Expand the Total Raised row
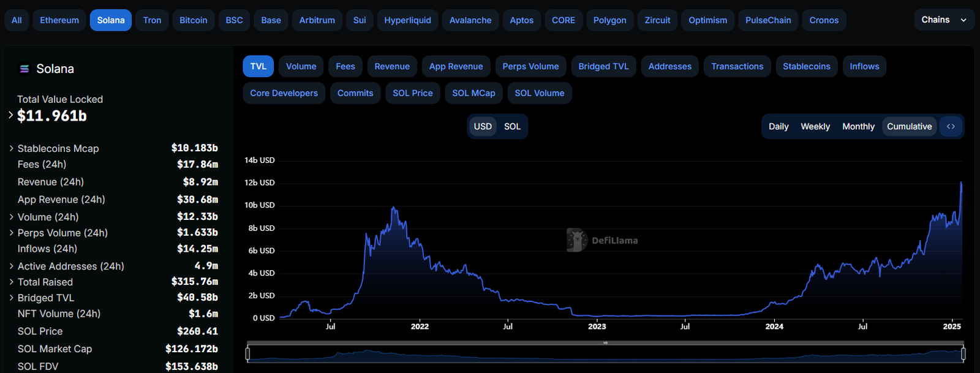 (11, 282)
